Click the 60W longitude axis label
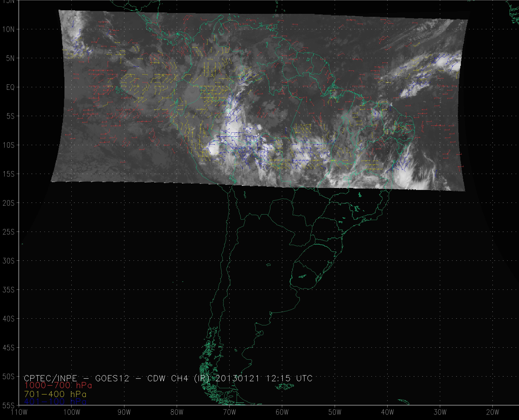The image size is (519, 420). tap(282, 412)
